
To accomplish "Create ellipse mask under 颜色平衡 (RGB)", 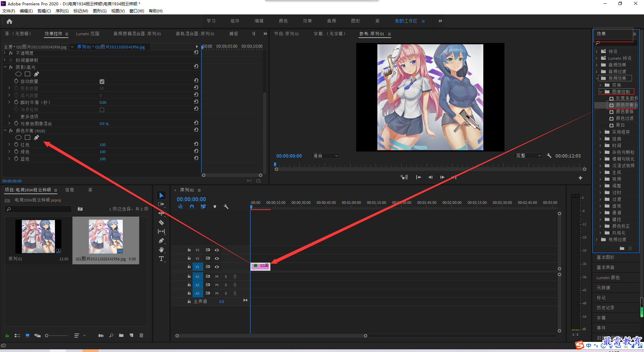I will [x=18, y=137].
